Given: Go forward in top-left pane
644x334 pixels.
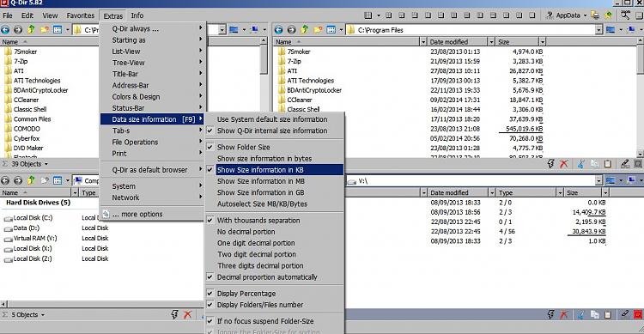Looking at the screenshot, I should (18, 29).
